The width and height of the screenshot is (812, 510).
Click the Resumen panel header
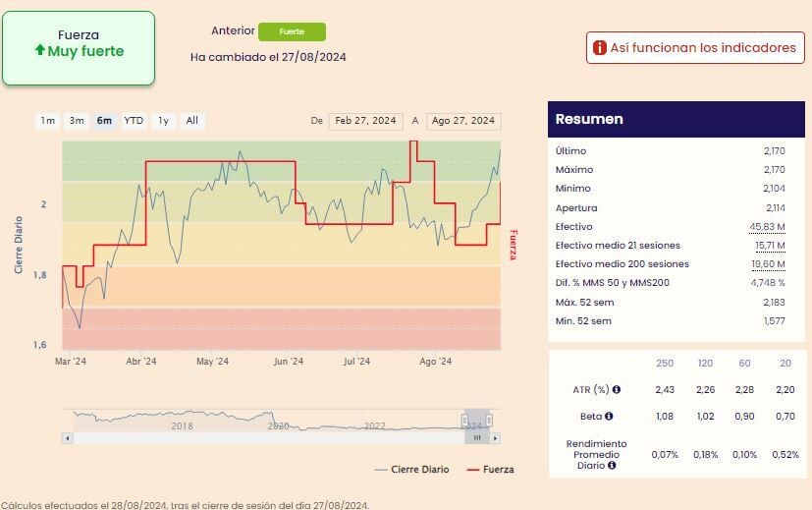677,119
